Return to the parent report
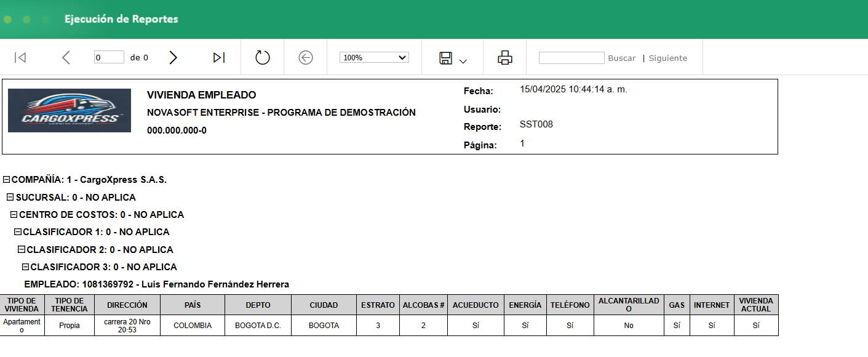The image size is (868, 357). click(305, 57)
